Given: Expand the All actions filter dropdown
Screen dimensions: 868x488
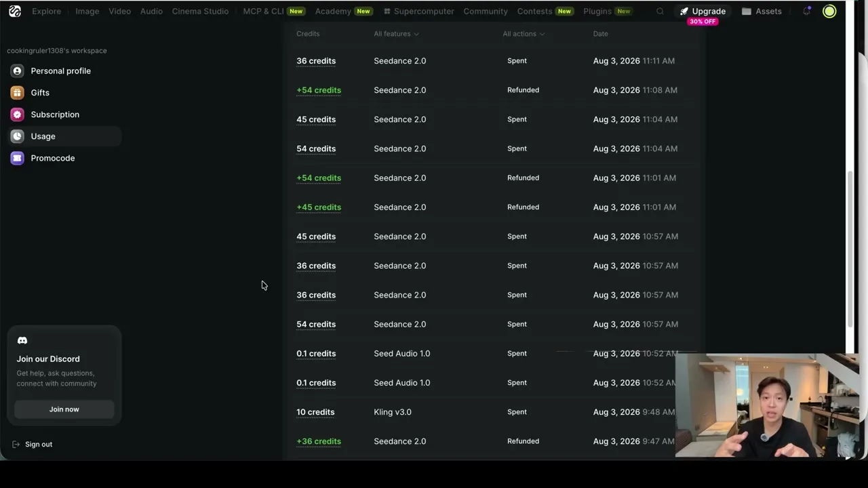Looking at the screenshot, I should pos(524,34).
